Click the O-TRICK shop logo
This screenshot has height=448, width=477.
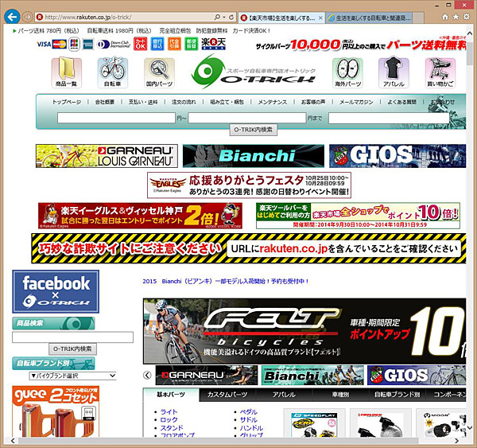point(253,72)
